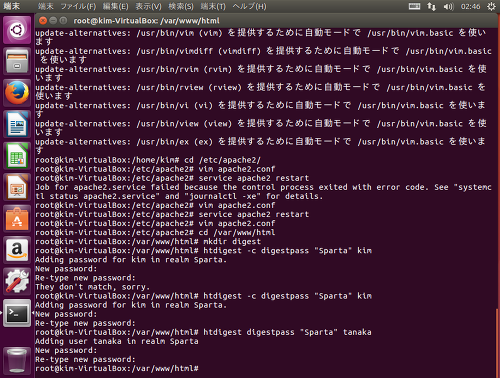
Task: Select the Terminal icon in launcher
Action: coord(17,313)
